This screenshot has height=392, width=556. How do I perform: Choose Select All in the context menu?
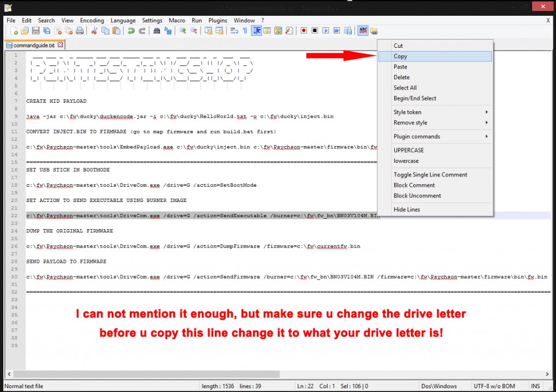pos(435,87)
